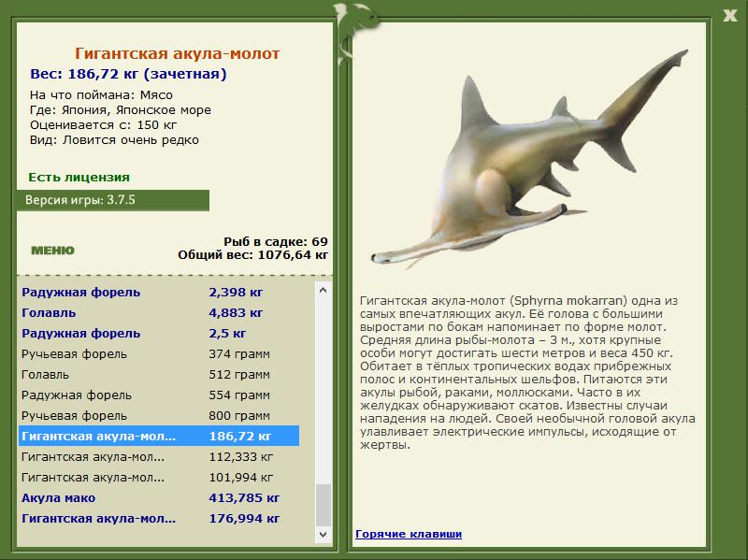This screenshot has height=560, width=748.
Task: Click the scroll up arrow of fish list
Action: (323, 290)
